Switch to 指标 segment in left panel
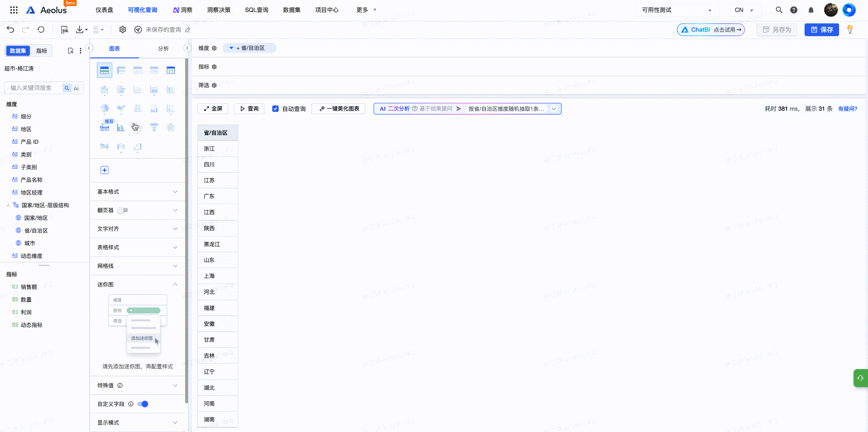The height and width of the screenshot is (432, 868). click(41, 51)
